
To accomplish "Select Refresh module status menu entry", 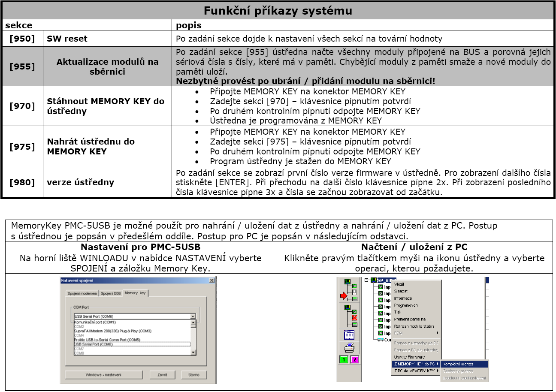I will (x=416, y=326).
